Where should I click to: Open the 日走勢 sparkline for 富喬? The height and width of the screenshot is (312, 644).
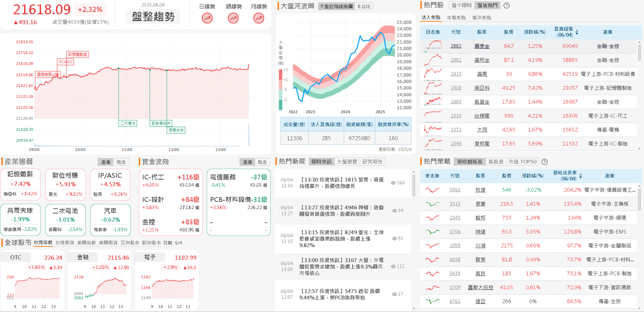tap(433, 74)
